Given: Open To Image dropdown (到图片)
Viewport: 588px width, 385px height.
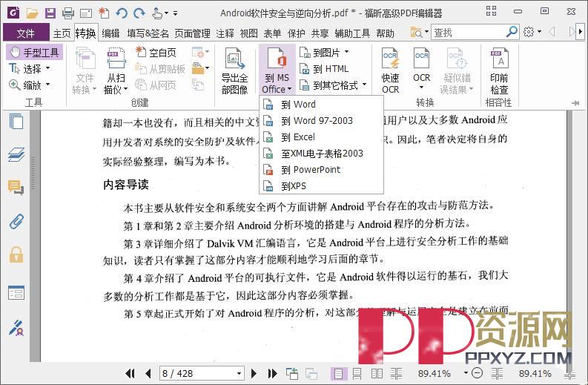Looking at the screenshot, I should (324, 52).
